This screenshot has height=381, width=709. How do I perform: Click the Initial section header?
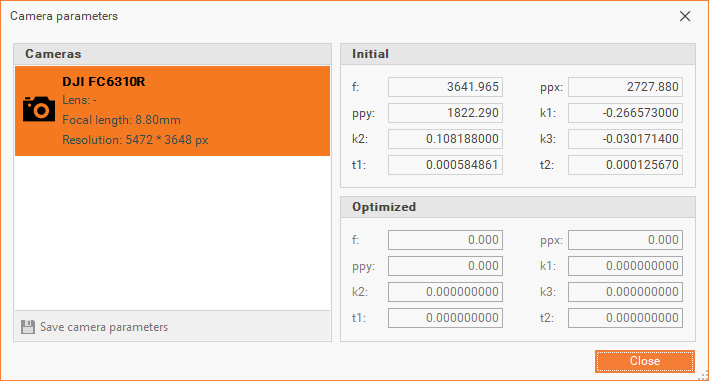[x=518, y=54]
